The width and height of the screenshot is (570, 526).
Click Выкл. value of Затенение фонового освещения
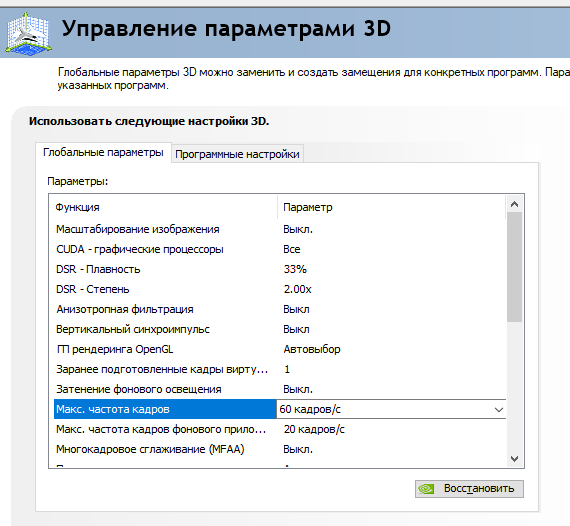[298, 389]
